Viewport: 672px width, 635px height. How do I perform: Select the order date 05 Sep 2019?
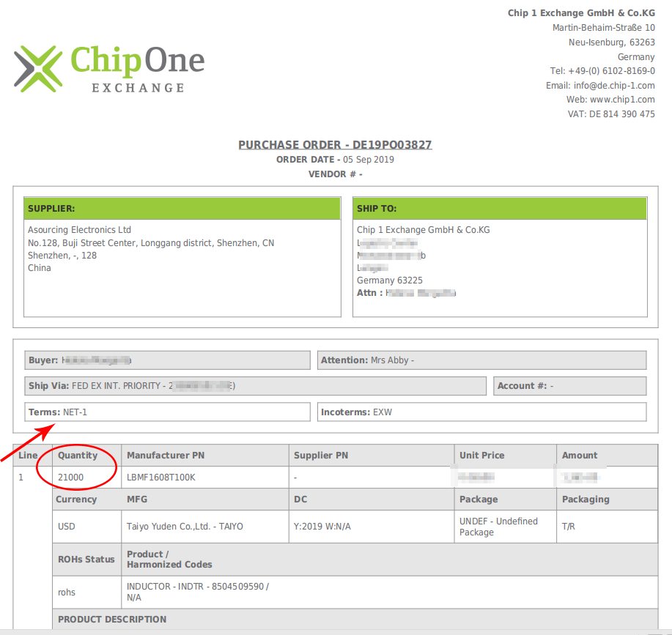368,159
